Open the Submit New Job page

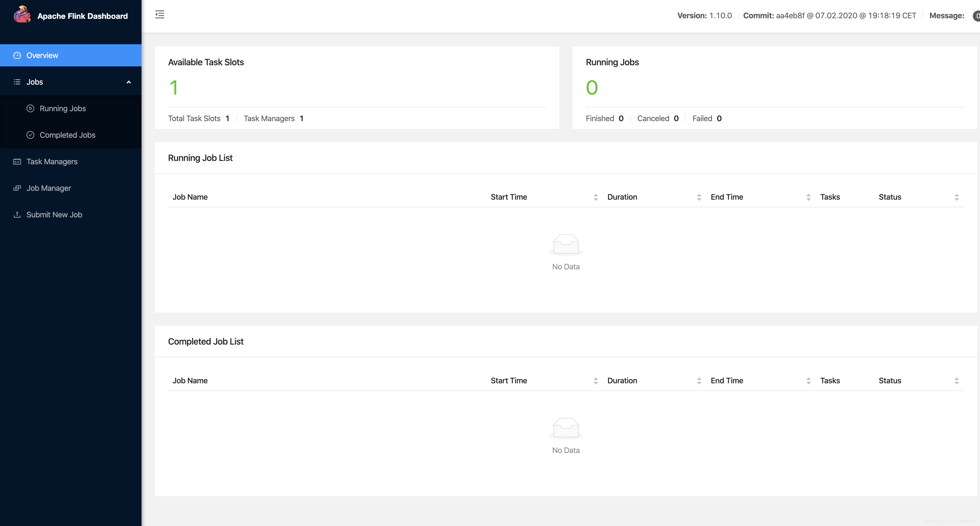pyautogui.click(x=54, y=215)
